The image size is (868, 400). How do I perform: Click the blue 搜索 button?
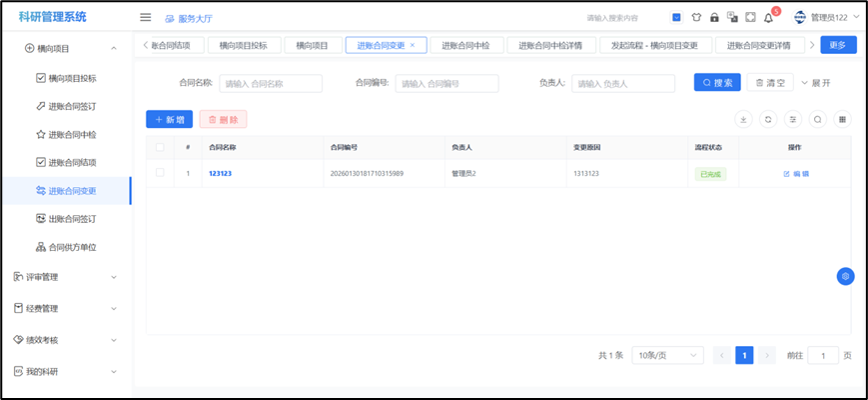click(718, 83)
